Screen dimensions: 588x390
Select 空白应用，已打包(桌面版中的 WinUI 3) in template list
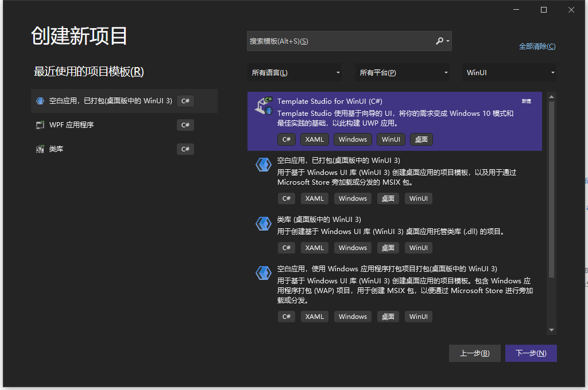(x=394, y=180)
